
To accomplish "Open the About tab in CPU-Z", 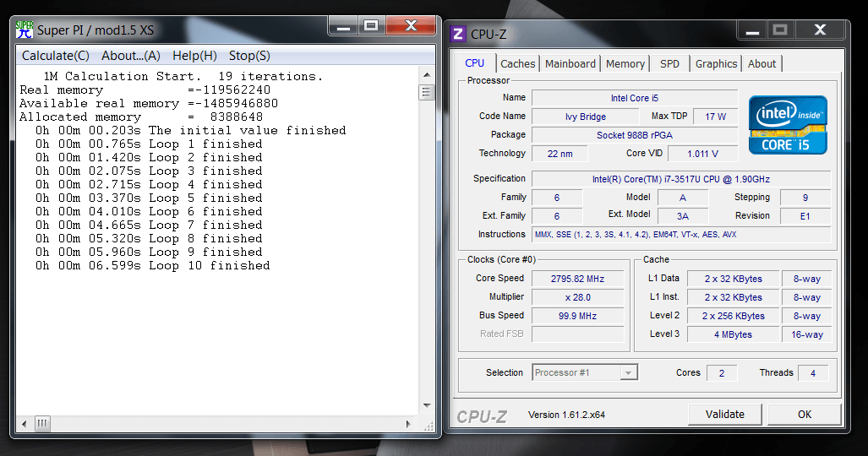I will pyautogui.click(x=762, y=63).
